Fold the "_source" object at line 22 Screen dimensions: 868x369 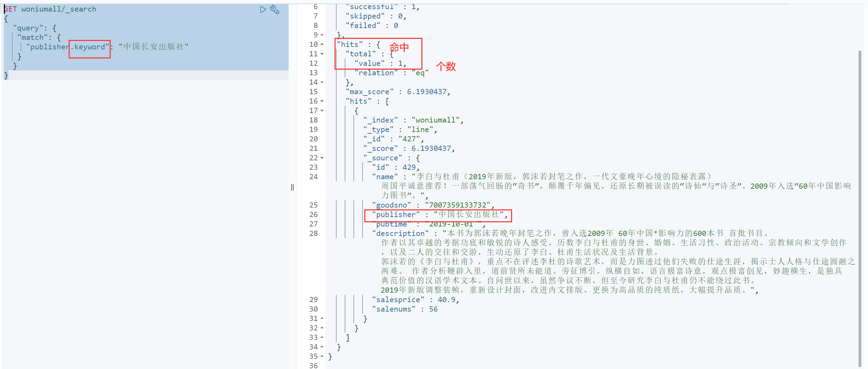(x=322, y=158)
